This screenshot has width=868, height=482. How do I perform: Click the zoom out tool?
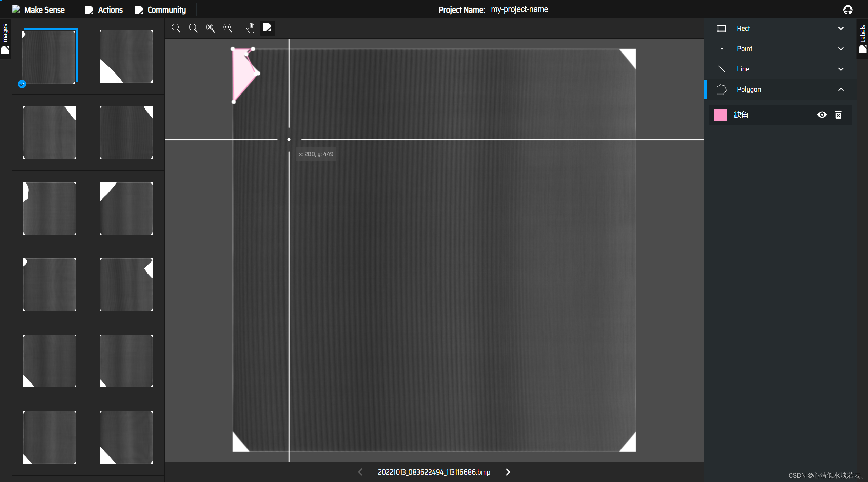tap(194, 27)
